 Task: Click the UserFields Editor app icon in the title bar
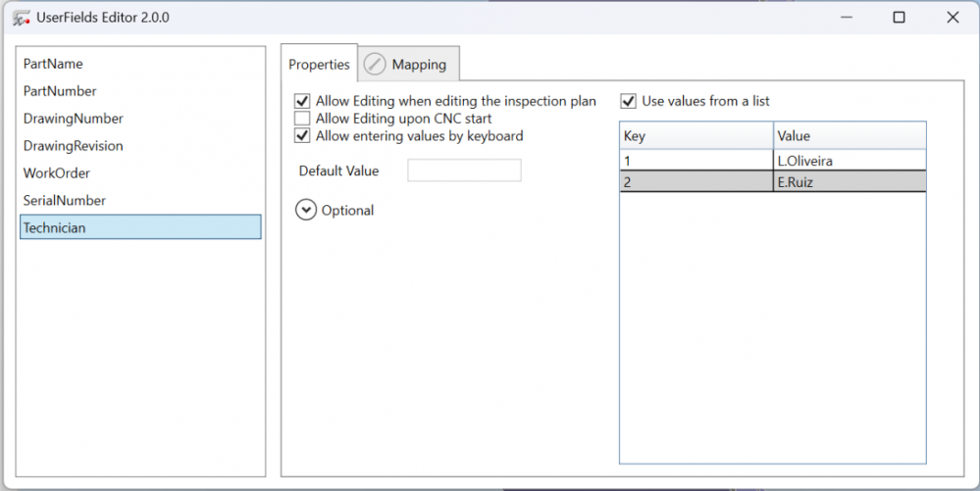pos(22,18)
